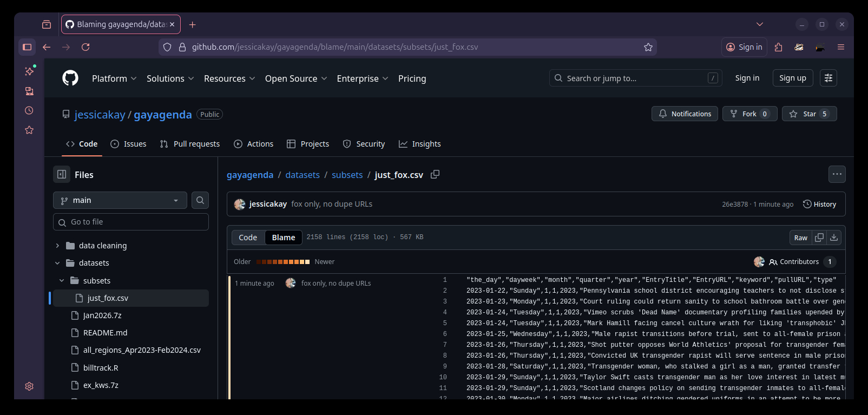Collapse the Files side panel
Screen dimensions: 868x415
pyautogui.click(x=62, y=174)
